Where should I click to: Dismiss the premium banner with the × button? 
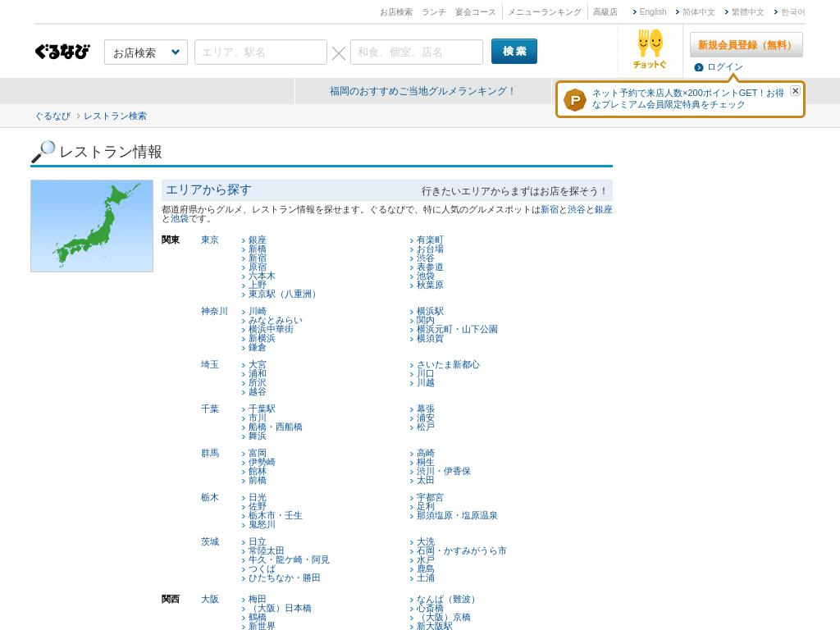click(x=795, y=90)
